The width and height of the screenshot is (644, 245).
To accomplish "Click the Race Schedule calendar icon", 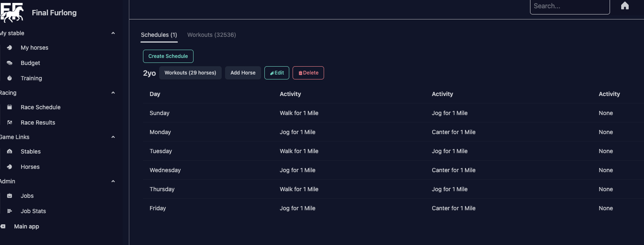I will [x=10, y=107].
